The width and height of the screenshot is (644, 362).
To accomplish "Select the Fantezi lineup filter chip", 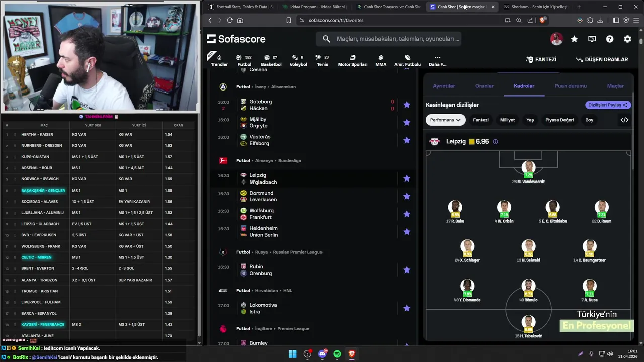I will tap(480, 120).
